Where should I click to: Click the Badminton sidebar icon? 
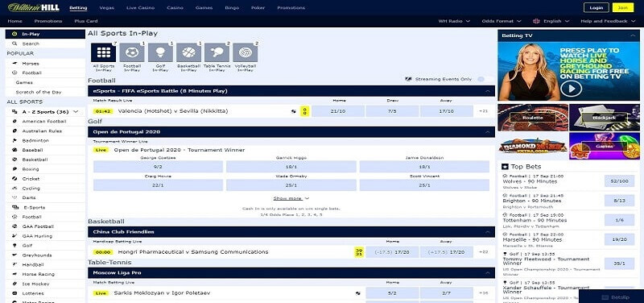[x=14, y=140]
